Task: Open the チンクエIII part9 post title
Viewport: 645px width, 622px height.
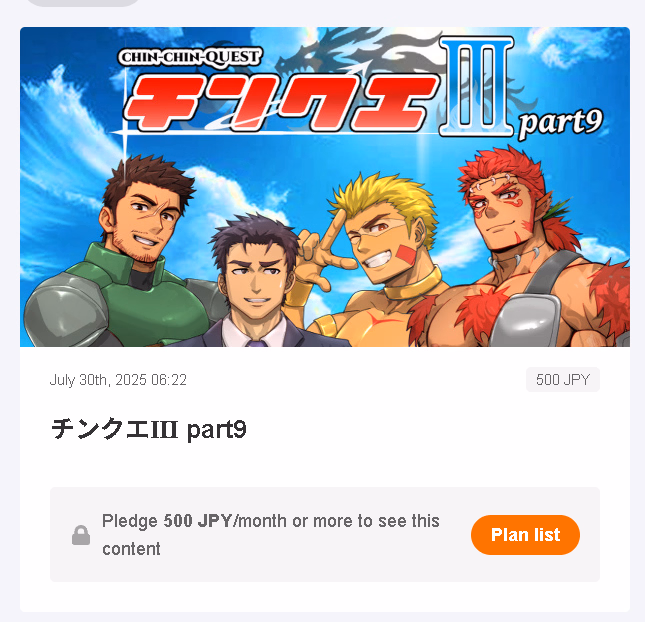Action: pyautogui.click(x=149, y=429)
